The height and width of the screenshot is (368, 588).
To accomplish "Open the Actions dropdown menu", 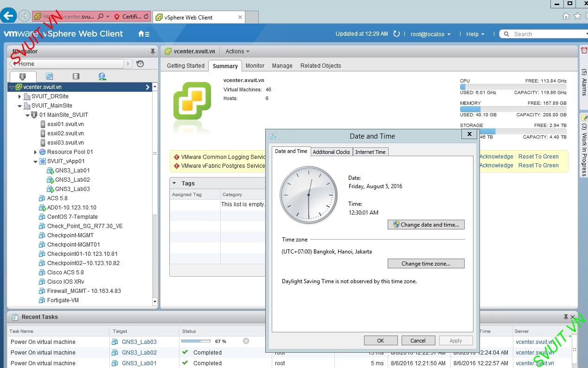I will click(x=237, y=51).
